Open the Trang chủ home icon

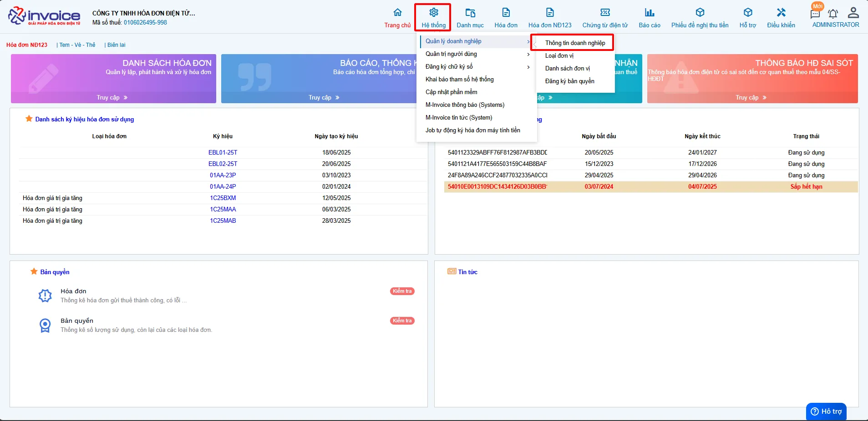pyautogui.click(x=397, y=13)
